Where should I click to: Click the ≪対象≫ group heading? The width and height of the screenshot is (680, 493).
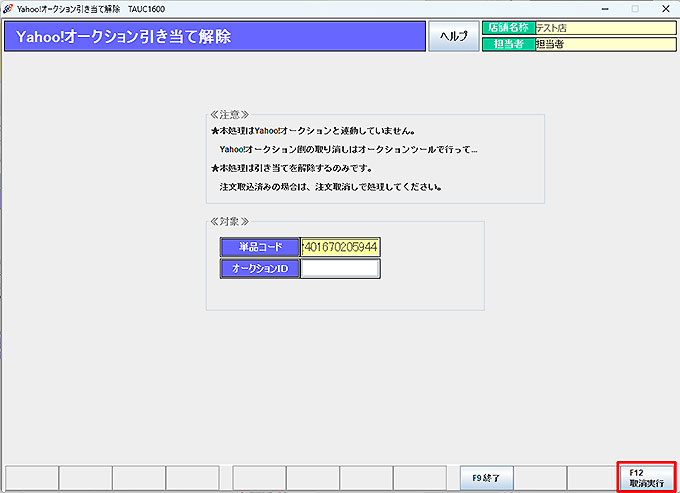[229, 222]
